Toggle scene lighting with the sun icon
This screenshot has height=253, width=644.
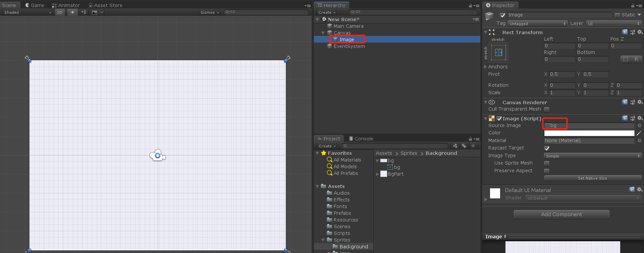(x=72, y=12)
